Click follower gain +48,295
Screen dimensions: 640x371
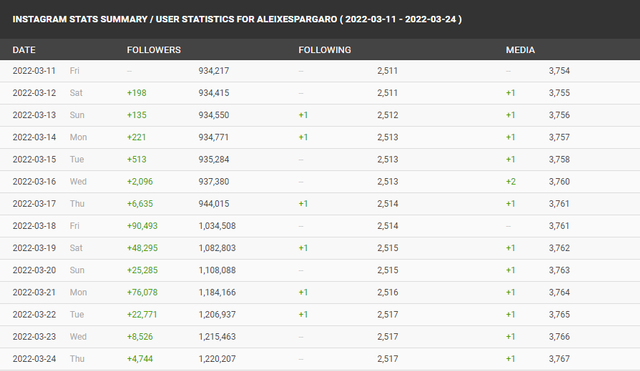[142, 248]
